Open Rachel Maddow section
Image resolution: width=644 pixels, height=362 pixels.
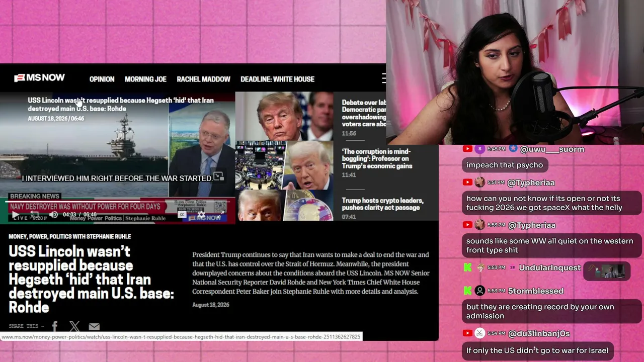pos(203,79)
